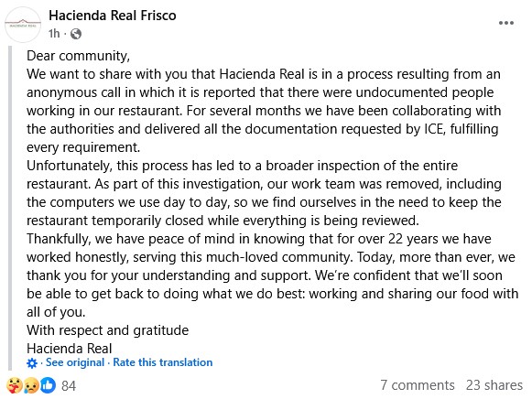Click the blue thumbs-up like reaction icon
The image size is (532, 399).
48,385
